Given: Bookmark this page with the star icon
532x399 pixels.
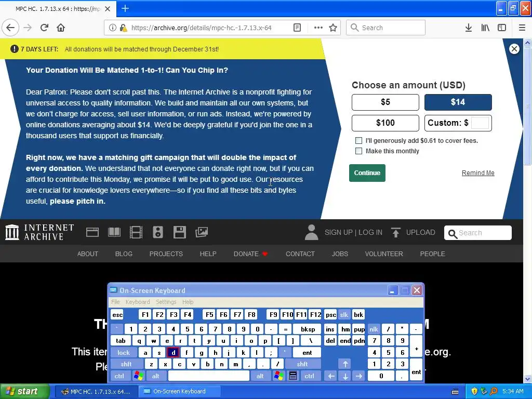Looking at the screenshot, I should [333, 28].
